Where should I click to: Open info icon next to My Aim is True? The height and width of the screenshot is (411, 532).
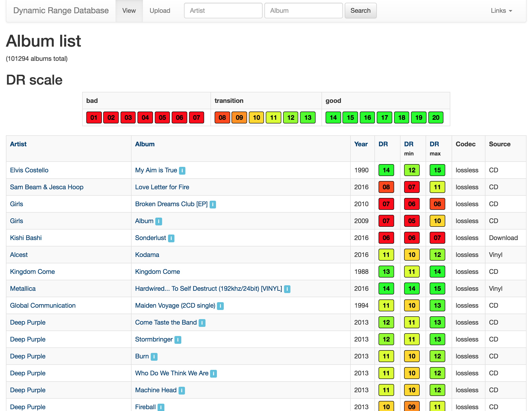[182, 171]
